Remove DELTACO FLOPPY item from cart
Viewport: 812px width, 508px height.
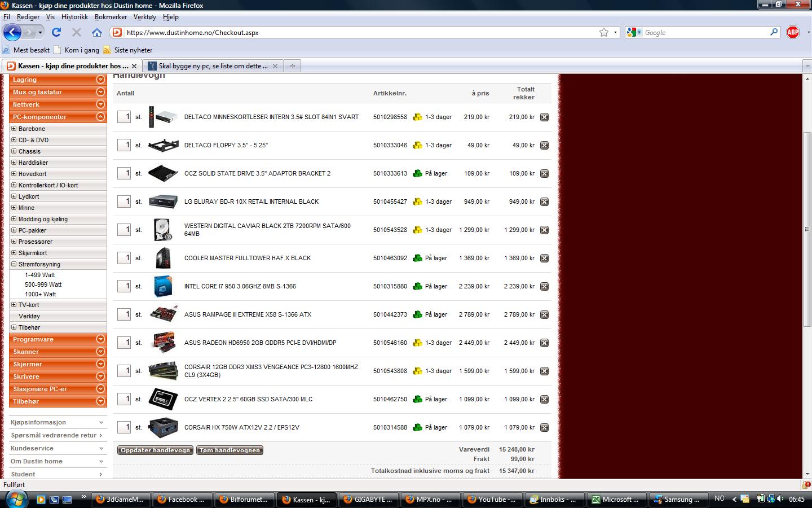pyautogui.click(x=544, y=146)
